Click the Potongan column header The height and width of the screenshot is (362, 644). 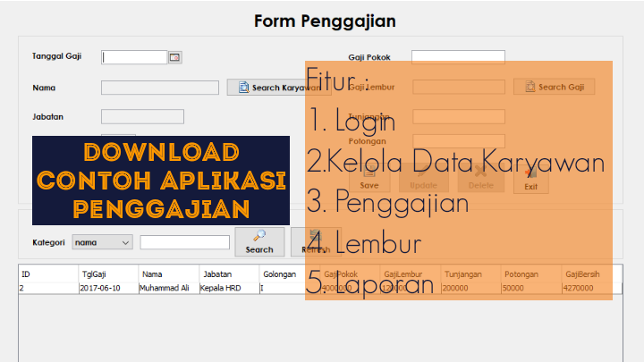point(531,274)
